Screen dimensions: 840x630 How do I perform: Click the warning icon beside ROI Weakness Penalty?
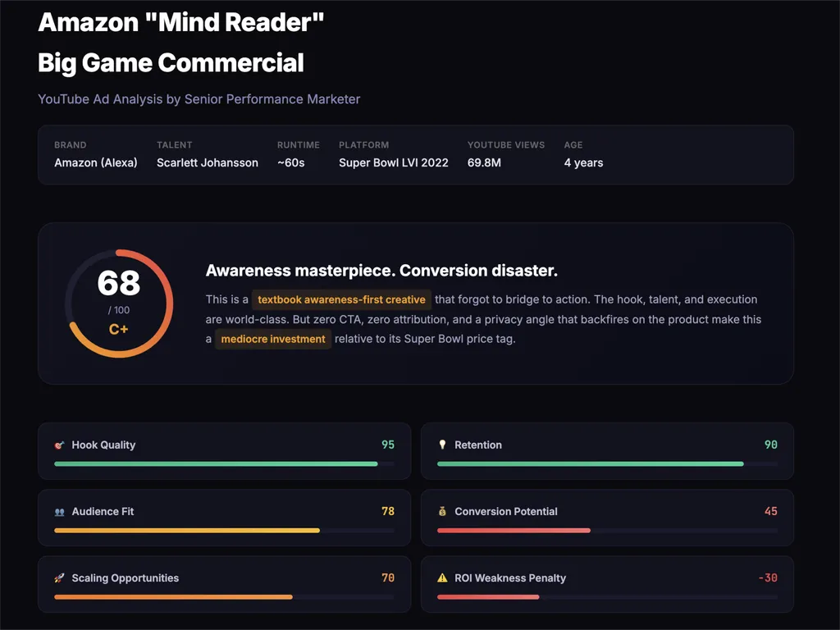[x=442, y=578]
